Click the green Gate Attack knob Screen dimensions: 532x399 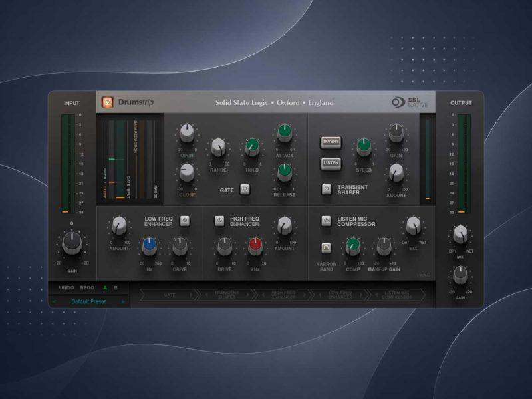pyautogui.click(x=285, y=132)
